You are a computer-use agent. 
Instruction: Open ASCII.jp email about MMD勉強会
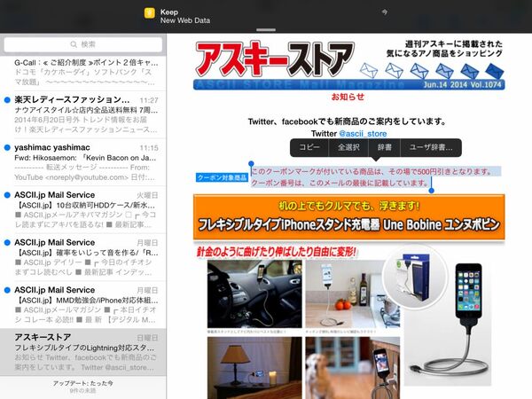(85, 305)
